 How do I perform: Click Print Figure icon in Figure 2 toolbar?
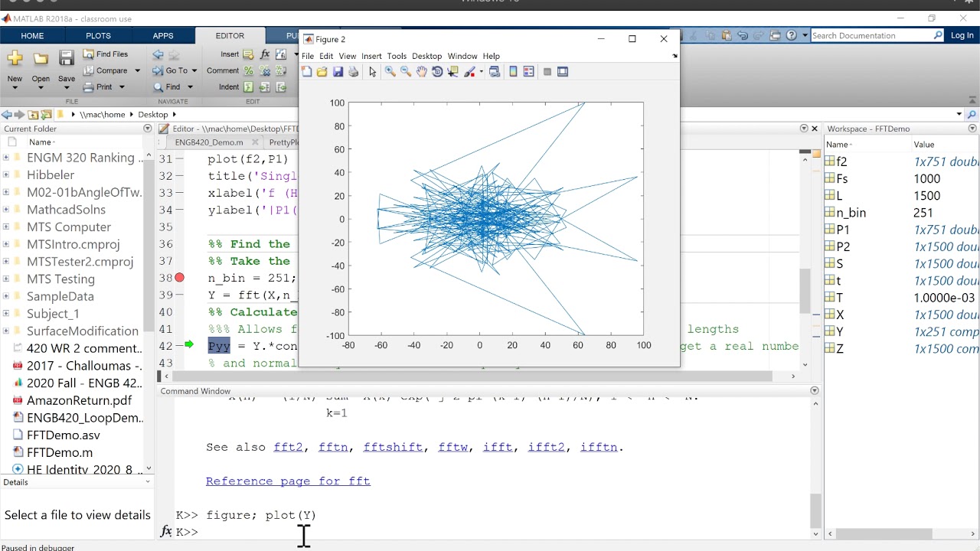353,72
